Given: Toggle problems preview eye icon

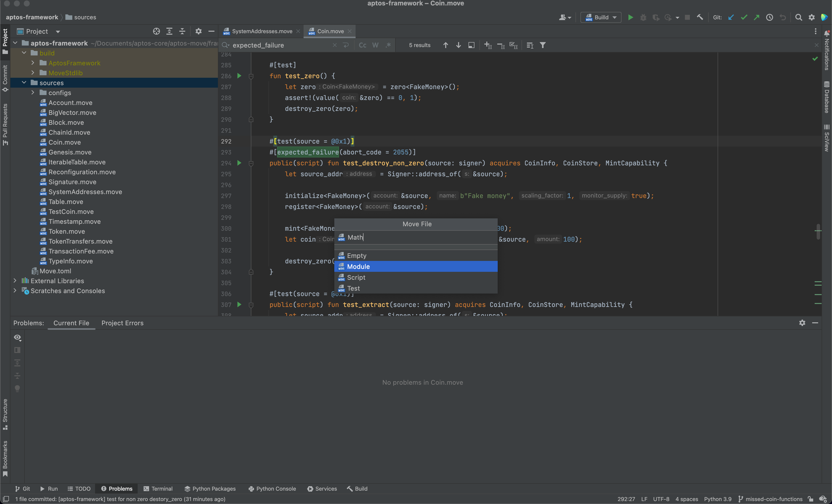Looking at the screenshot, I should 18,338.
